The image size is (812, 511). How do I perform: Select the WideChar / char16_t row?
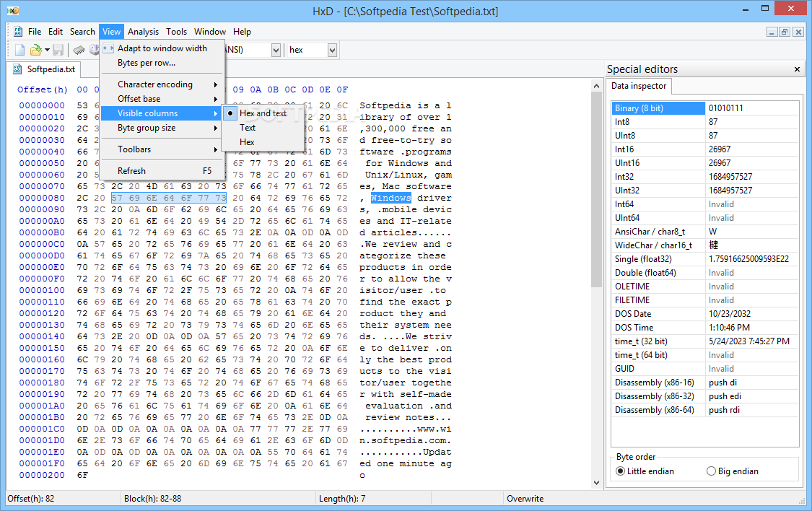pyautogui.click(x=704, y=245)
